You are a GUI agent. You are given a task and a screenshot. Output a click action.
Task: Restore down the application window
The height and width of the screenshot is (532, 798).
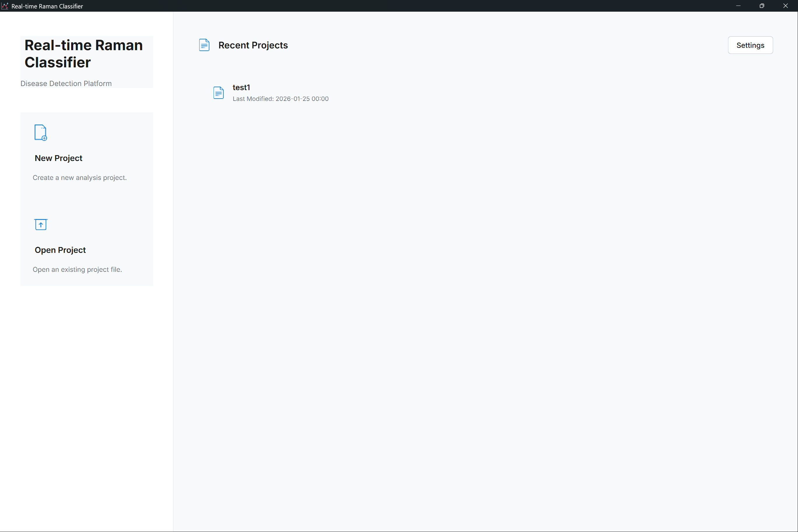(762, 6)
